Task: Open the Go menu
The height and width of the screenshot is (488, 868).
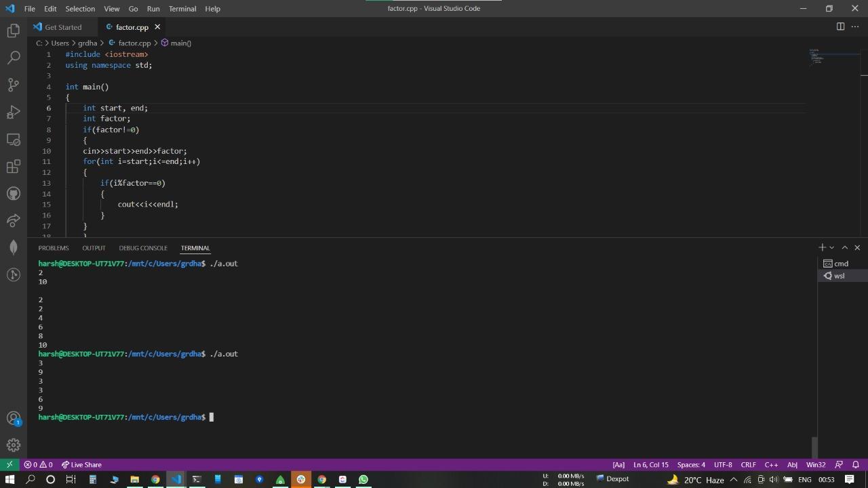Action: pos(133,9)
